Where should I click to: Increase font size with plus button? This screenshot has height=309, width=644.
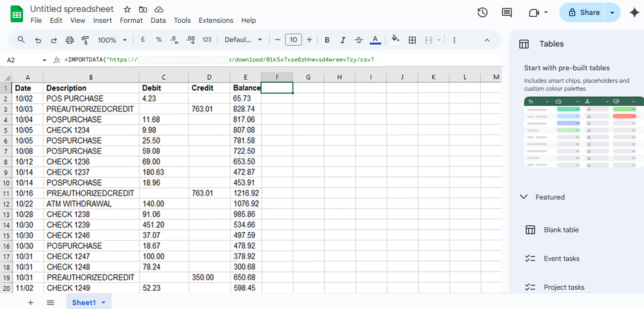click(x=309, y=40)
